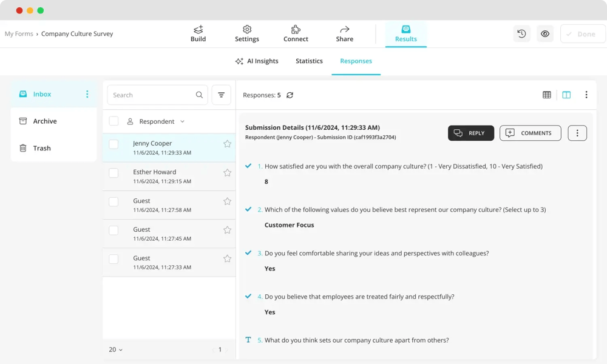The height and width of the screenshot is (364, 607).
Task: Click the Reply button
Action: (x=470, y=133)
